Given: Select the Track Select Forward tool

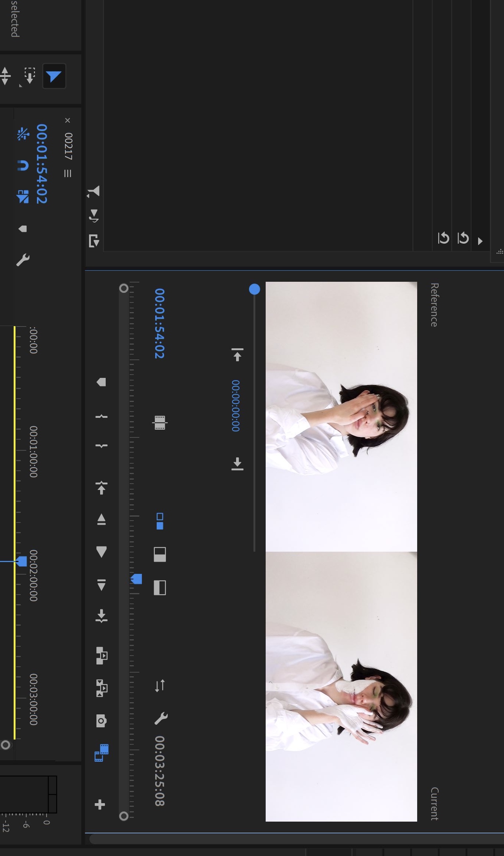Looking at the screenshot, I should pos(29,76).
